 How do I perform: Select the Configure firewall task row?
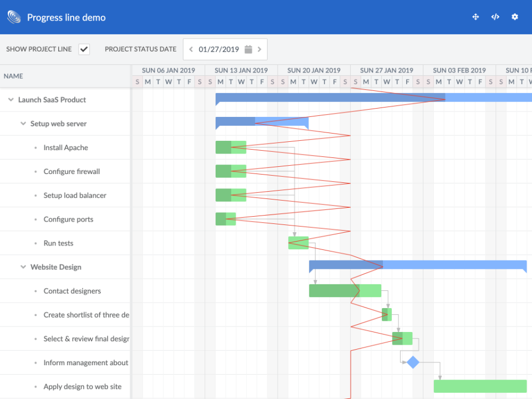pos(71,172)
